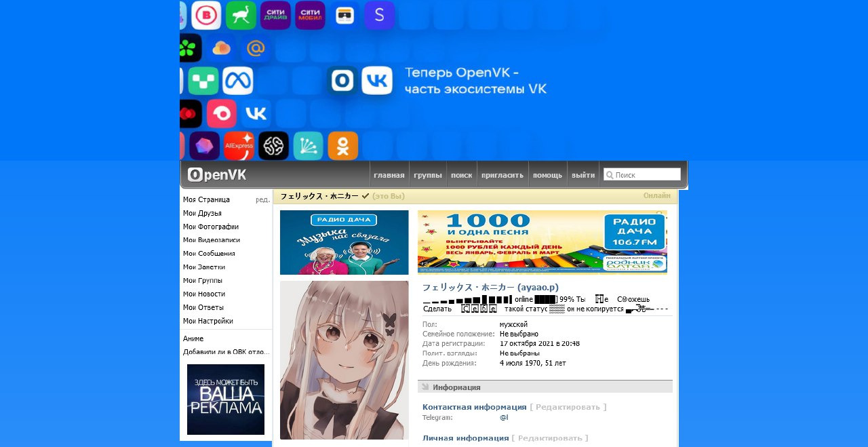Open the поиск header menu item

click(462, 175)
